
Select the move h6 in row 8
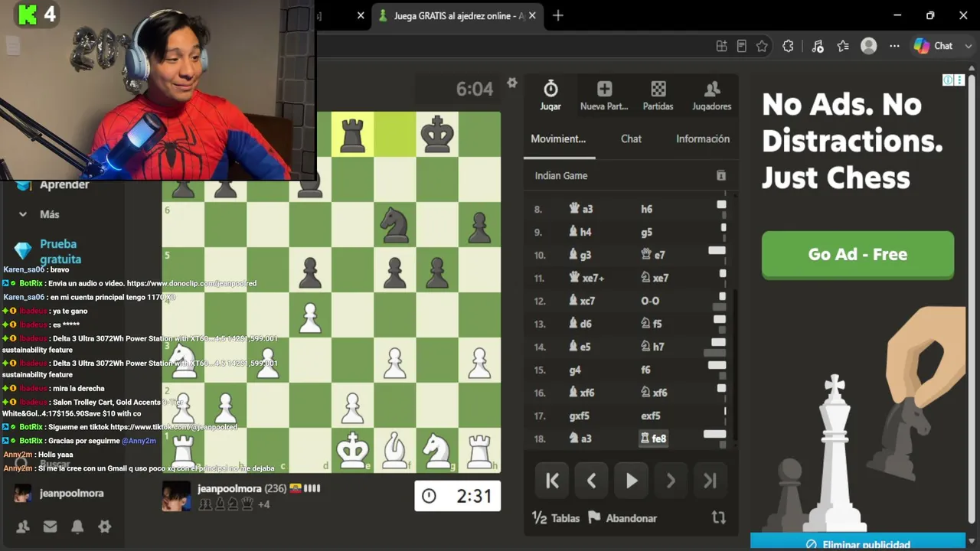(x=646, y=209)
